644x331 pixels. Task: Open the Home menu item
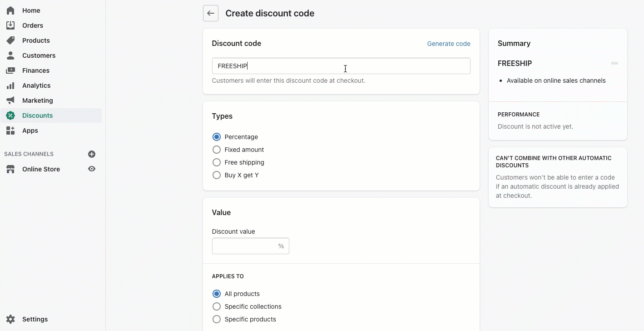click(31, 10)
